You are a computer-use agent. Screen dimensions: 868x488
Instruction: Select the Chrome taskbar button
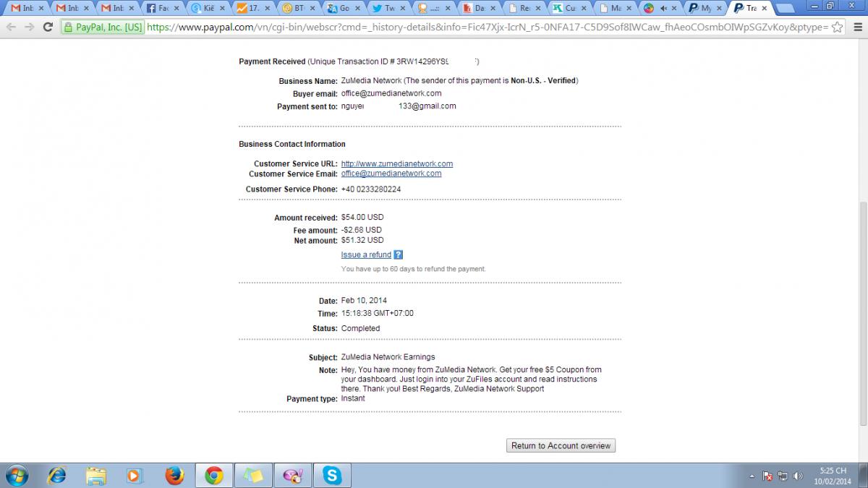(213, 475)
